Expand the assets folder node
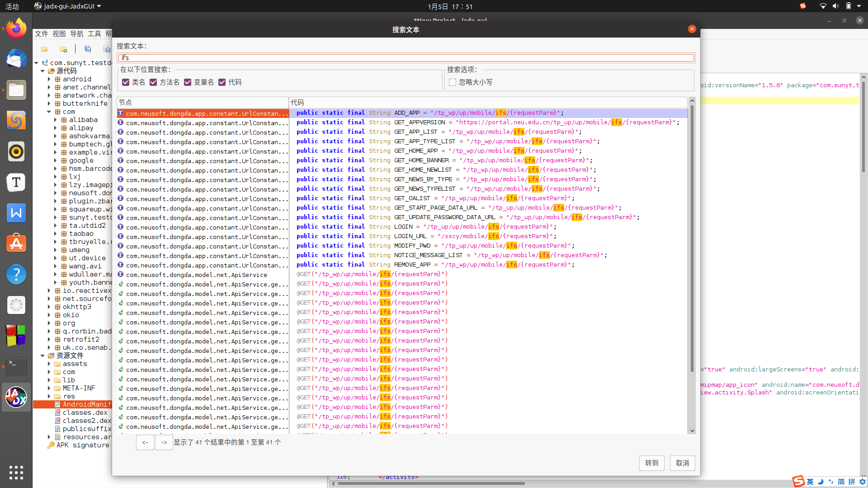 click(49, 364)
